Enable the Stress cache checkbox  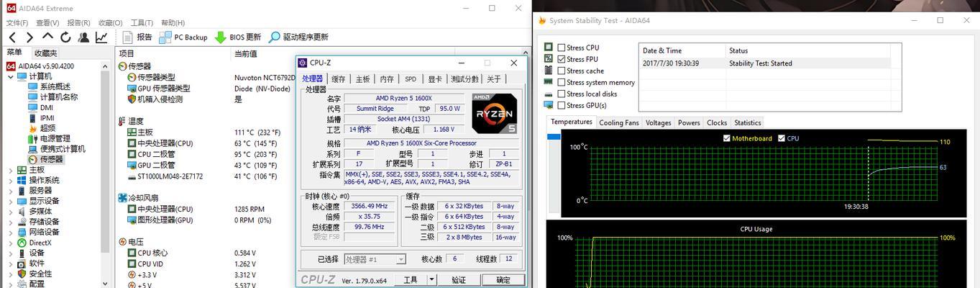pos(562,71)
